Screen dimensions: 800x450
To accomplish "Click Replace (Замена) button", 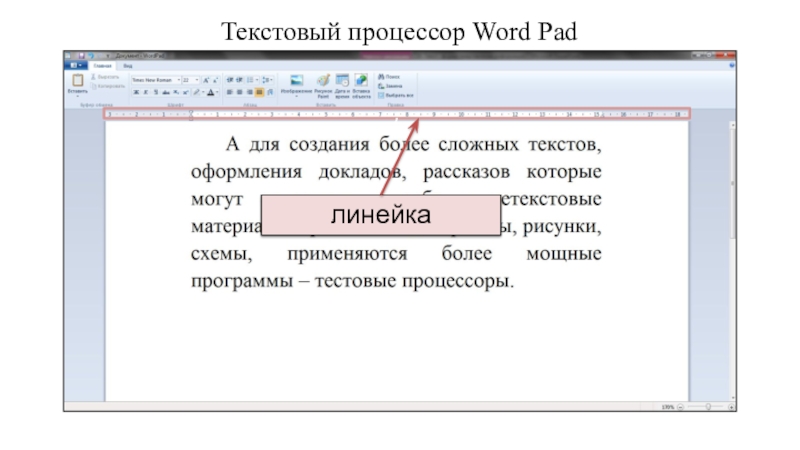I will 390,86.
